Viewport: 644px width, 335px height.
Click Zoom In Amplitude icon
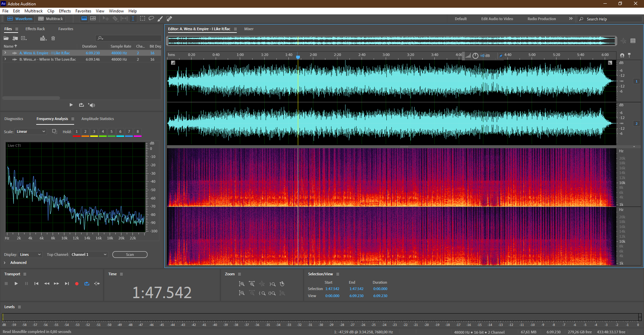241,284
